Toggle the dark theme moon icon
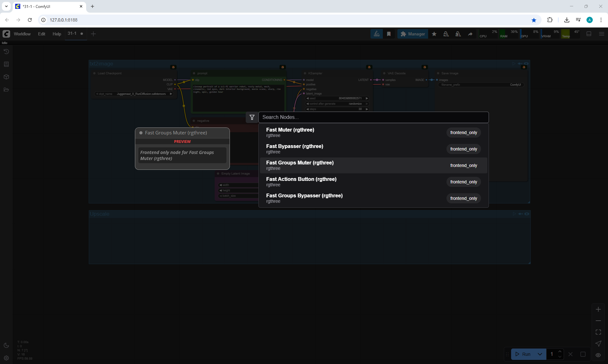The height and width of the screenshot is (364, 608). [6, 345]
